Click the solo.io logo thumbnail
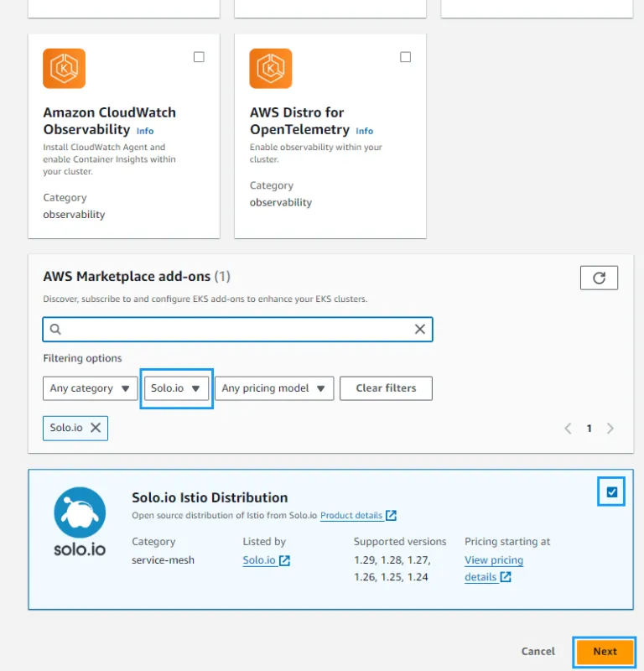 [80, 522]
